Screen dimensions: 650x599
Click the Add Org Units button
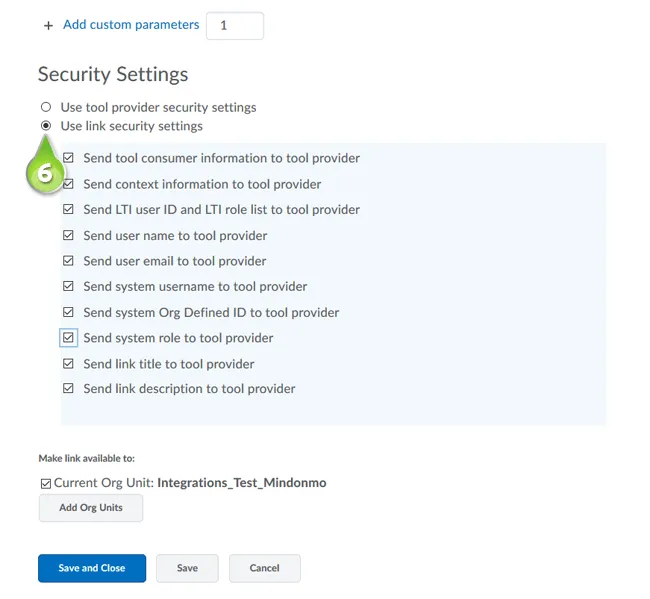[x=91, y=508]
